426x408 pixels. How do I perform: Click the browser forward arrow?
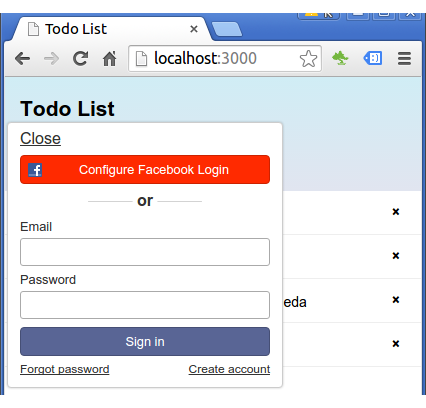51,59
